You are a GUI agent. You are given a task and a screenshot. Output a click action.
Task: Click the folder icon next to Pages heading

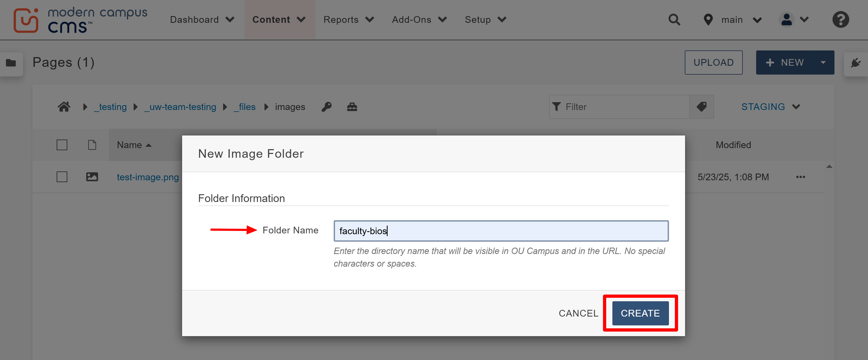coord(11,63)
